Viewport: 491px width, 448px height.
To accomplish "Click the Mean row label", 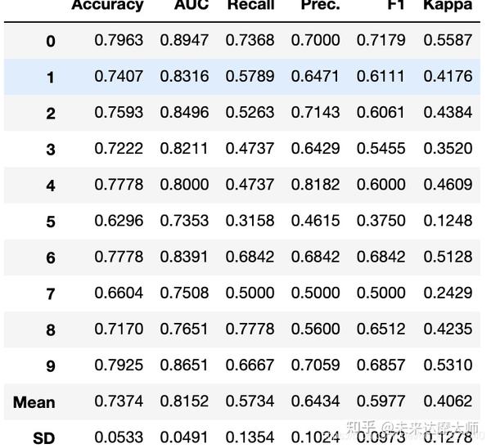I will [34, 402].
